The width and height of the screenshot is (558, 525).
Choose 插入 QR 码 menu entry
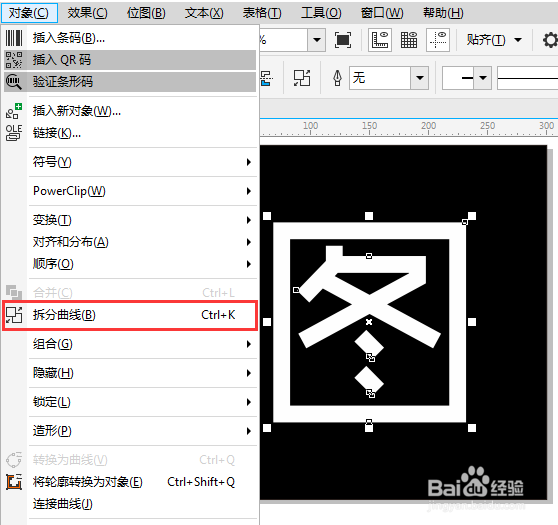pos(130,60)
